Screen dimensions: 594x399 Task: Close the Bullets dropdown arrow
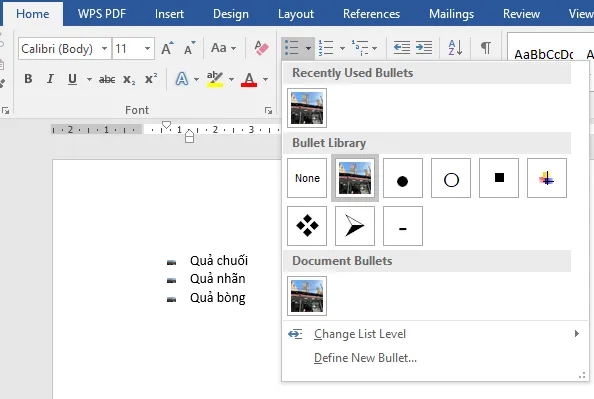coord(308,48)
